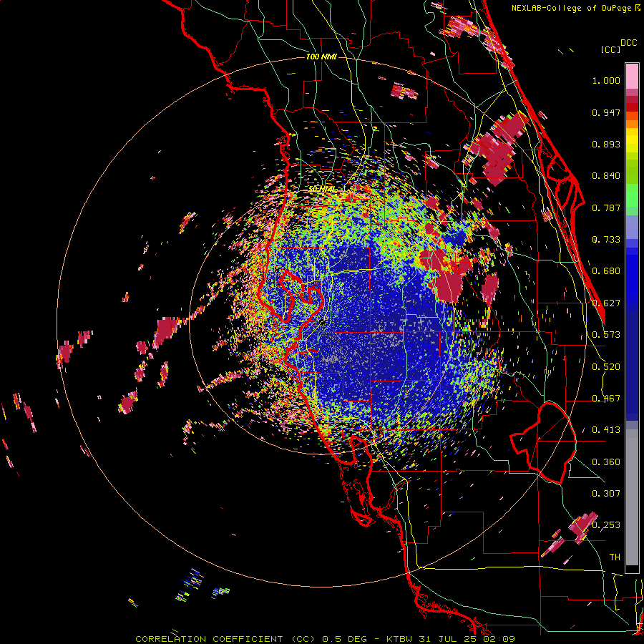Click the 0.840 scale value
This screenshot has width=644, height=644.
pyautogui.click(x=606, y=176)
